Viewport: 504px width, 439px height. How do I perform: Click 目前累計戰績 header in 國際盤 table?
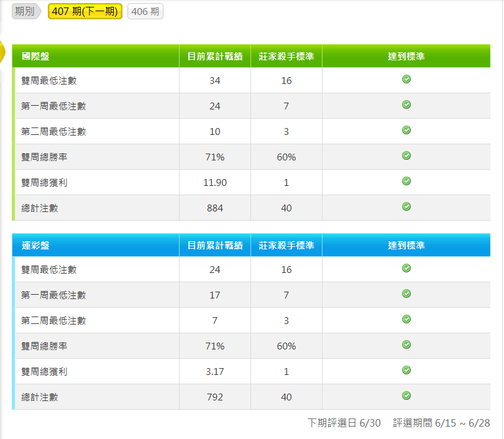pos(215,57)
